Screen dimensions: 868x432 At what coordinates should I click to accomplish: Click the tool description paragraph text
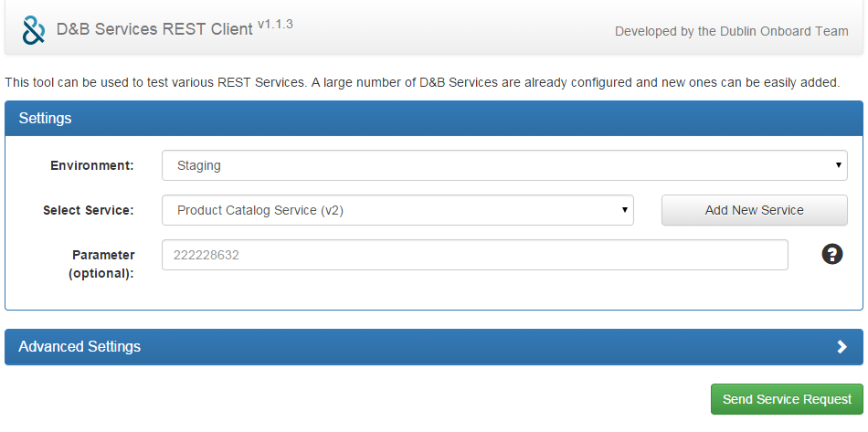click(422, 83)
